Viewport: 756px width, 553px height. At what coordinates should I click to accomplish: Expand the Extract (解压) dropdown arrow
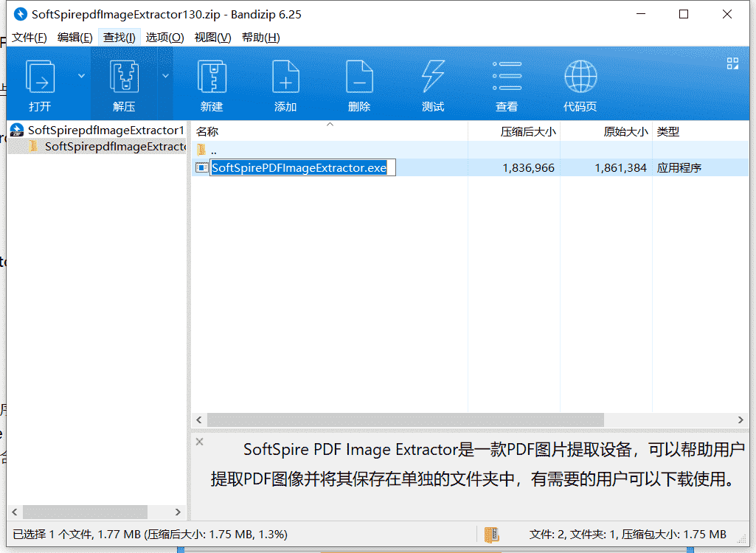(x=165, y=76)
